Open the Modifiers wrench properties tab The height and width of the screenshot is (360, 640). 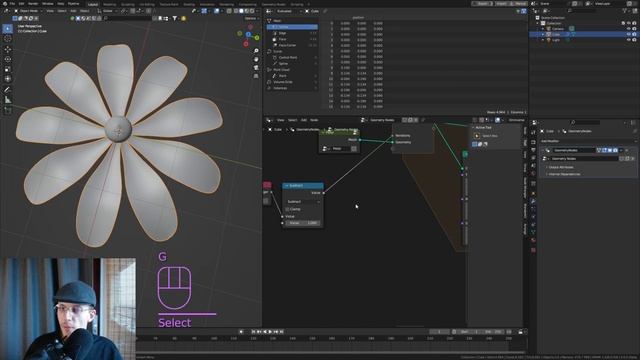pos(533,201)
